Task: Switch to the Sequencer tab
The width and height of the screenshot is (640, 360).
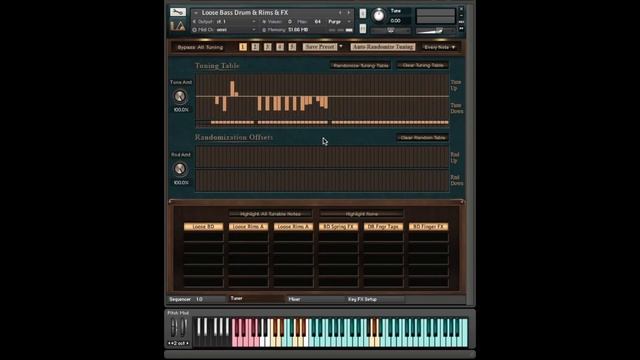Action: [196, 299]
